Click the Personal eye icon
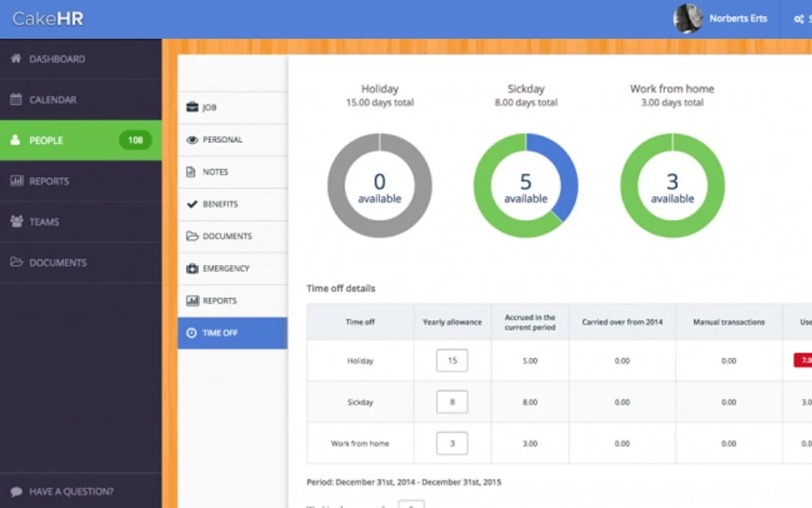The image size is (812, 508). click(x=192, y=140)
